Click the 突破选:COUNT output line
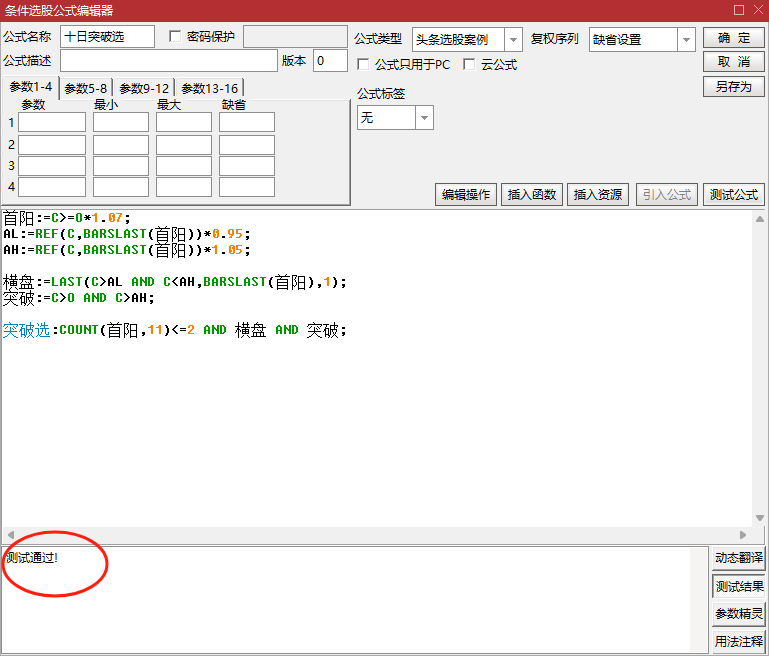 pos(175,330)
